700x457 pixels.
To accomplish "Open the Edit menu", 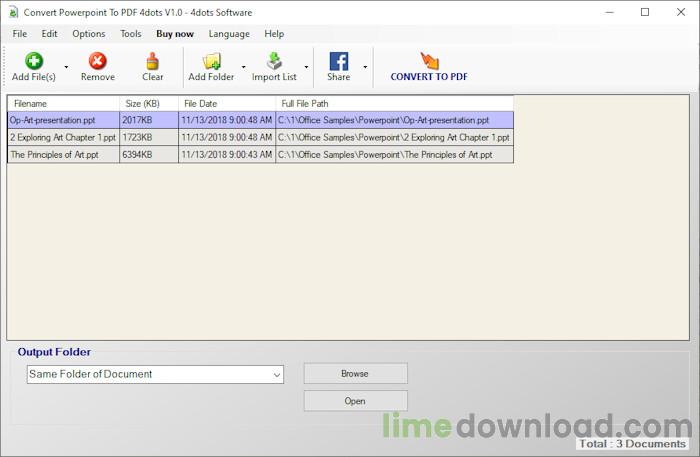I will [49, 34].
